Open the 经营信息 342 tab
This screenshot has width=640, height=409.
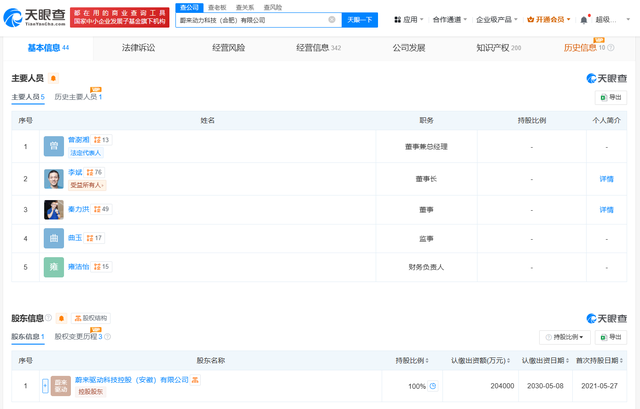(318, 48)
